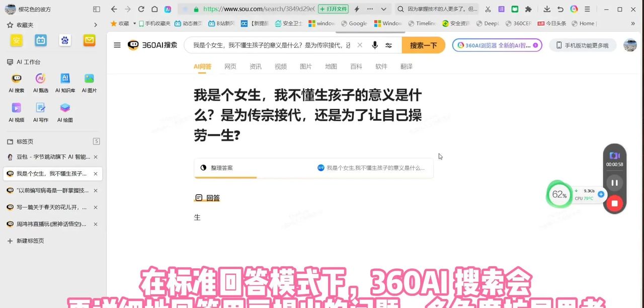Open the AI图片 image tool
Screen dimensions: 644x308
[x=89, y=81]
